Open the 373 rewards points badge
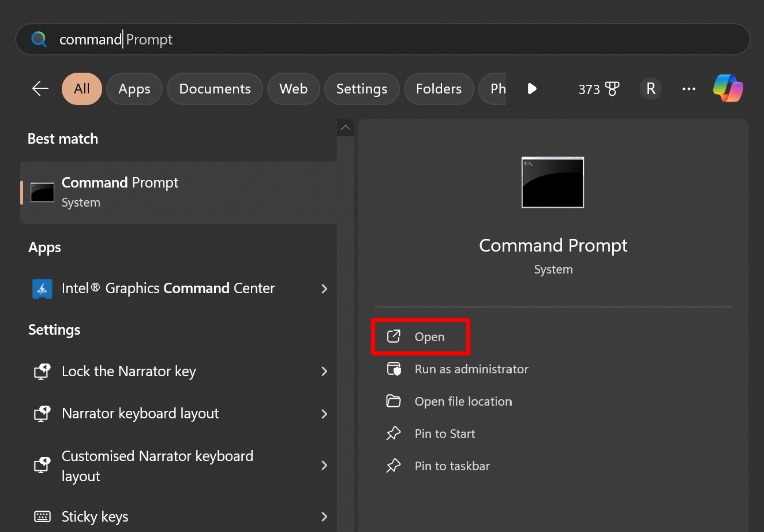The height and width of the screenshot is (532, 764). coord(599,89)
